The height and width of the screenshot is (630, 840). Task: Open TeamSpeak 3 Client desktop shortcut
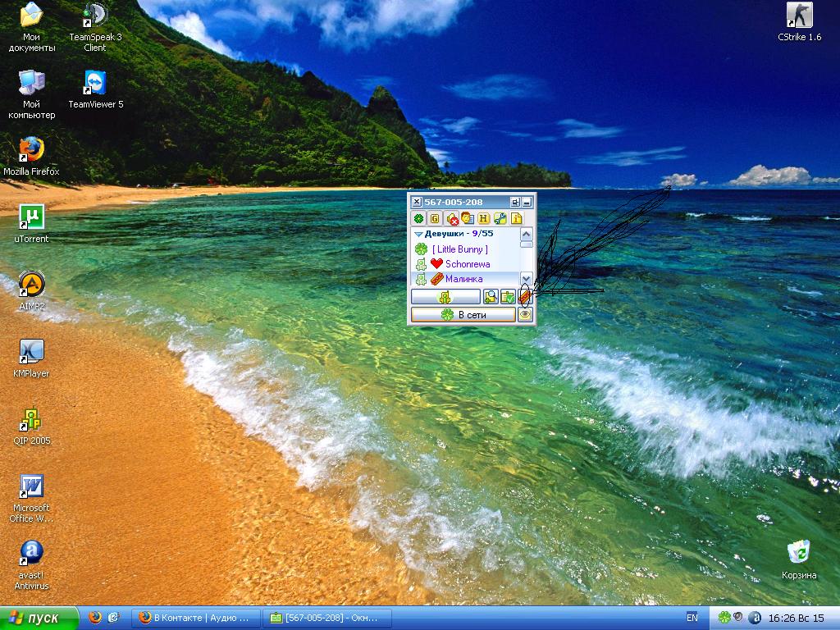[x=95, y=28]
